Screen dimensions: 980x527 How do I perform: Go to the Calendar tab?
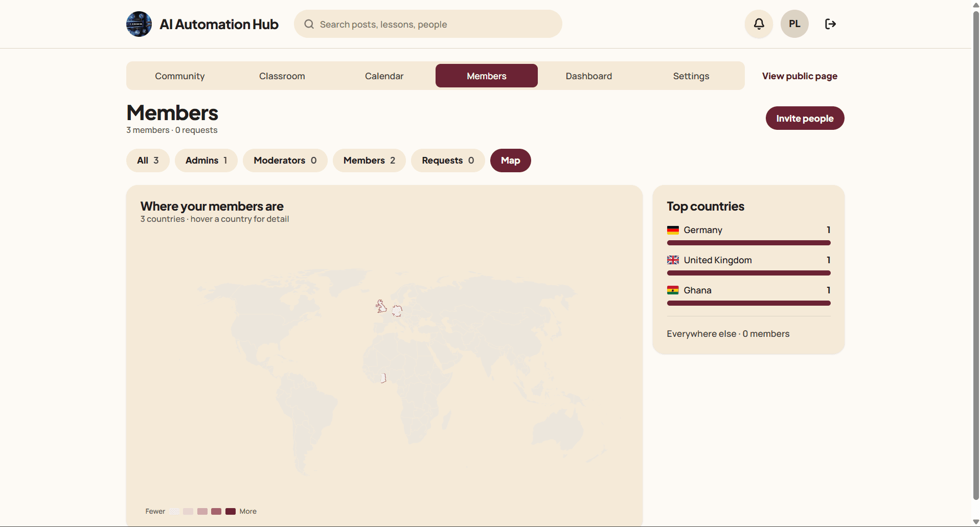pos(384,76)
